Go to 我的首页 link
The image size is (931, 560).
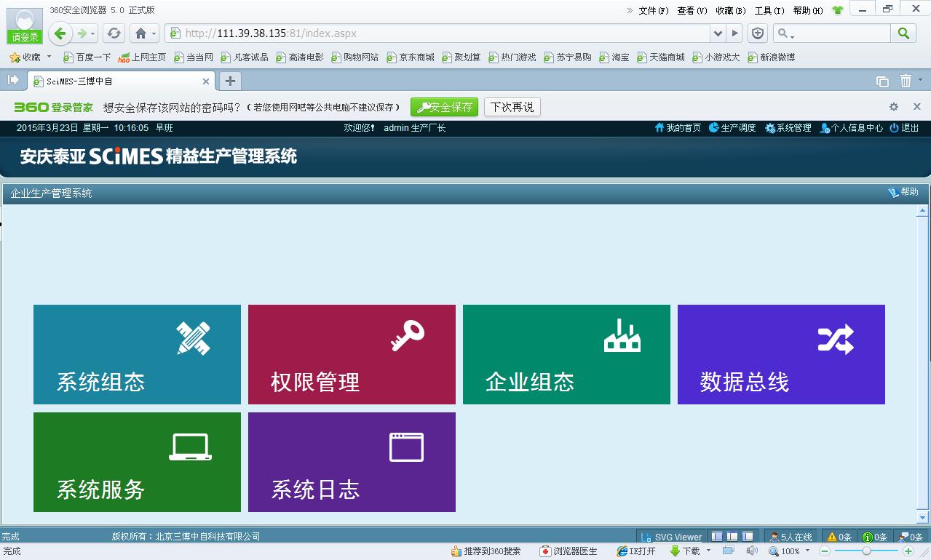pos(678,128)
